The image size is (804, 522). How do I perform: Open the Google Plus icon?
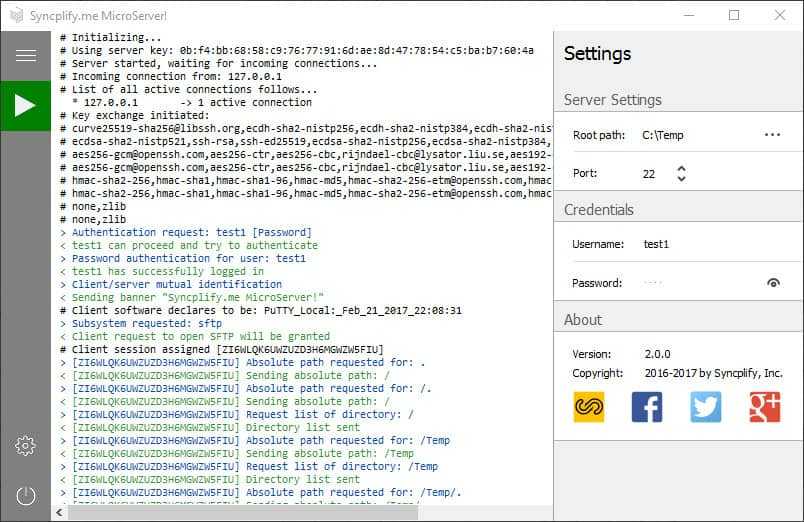[x=764, y=406]
